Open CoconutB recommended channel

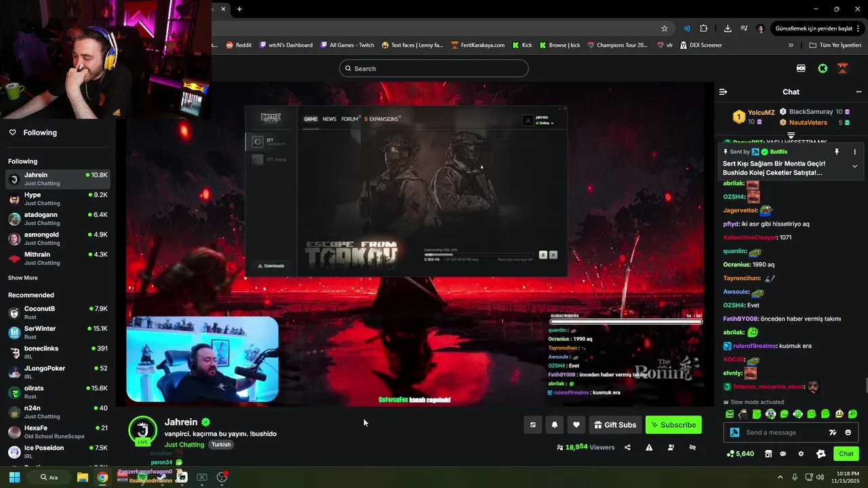pyautogui.click(x=58, y=312)
